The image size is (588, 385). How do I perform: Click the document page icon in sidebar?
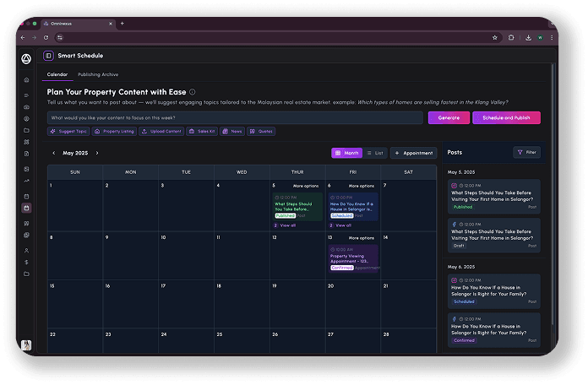click(26, 154)
